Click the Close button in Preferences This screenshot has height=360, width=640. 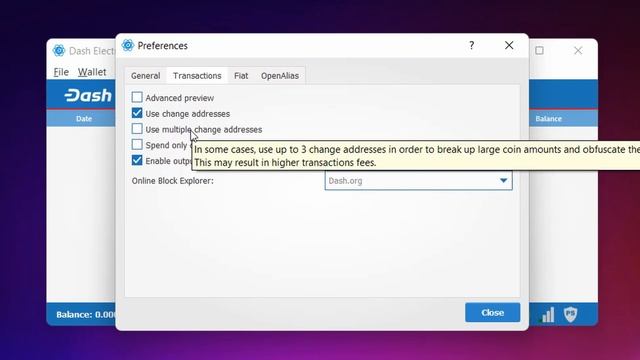(492, 313)
